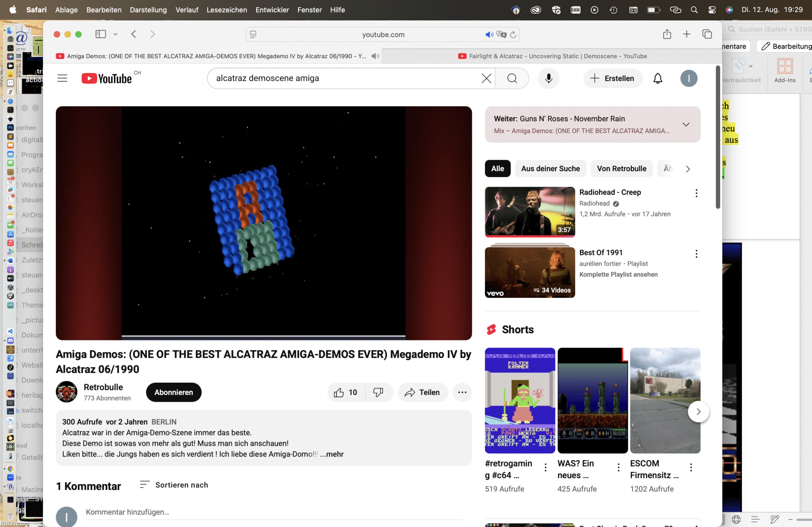812x527 pixels.
Task: Open the Safari tab overview icon
Action: pos(707,34)
